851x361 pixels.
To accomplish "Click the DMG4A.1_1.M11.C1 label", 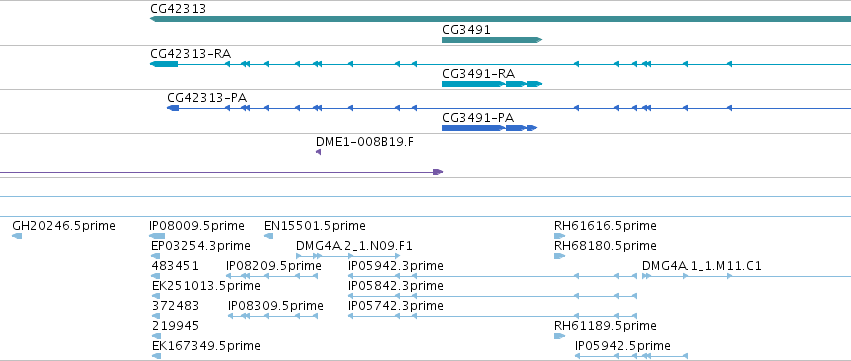I will pyautogui.click(x=702, y=266).
